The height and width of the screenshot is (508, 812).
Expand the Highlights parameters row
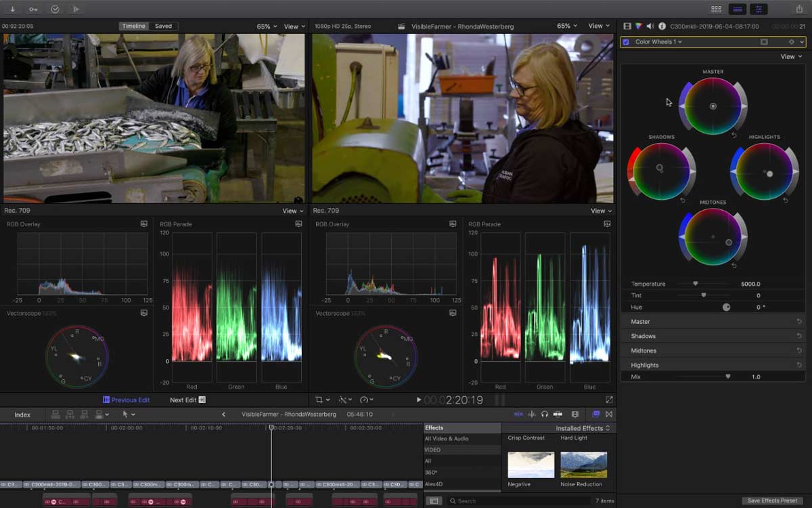(713, 364)
